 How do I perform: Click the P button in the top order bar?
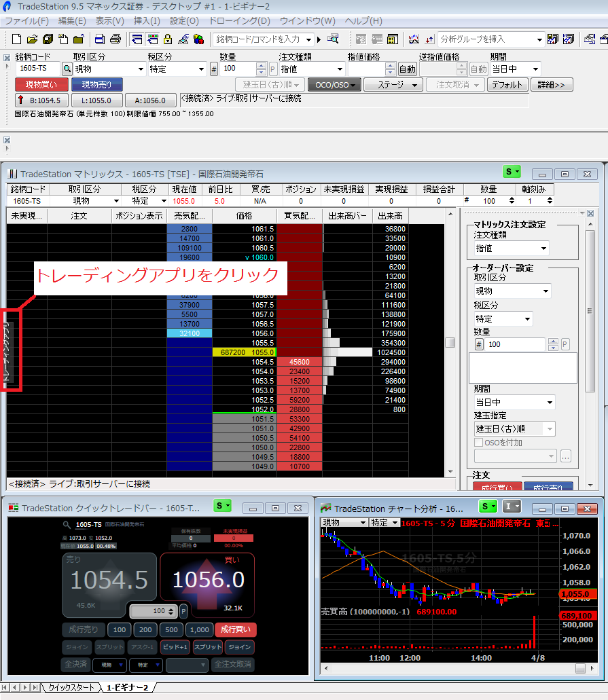click(x=273, y=69)
